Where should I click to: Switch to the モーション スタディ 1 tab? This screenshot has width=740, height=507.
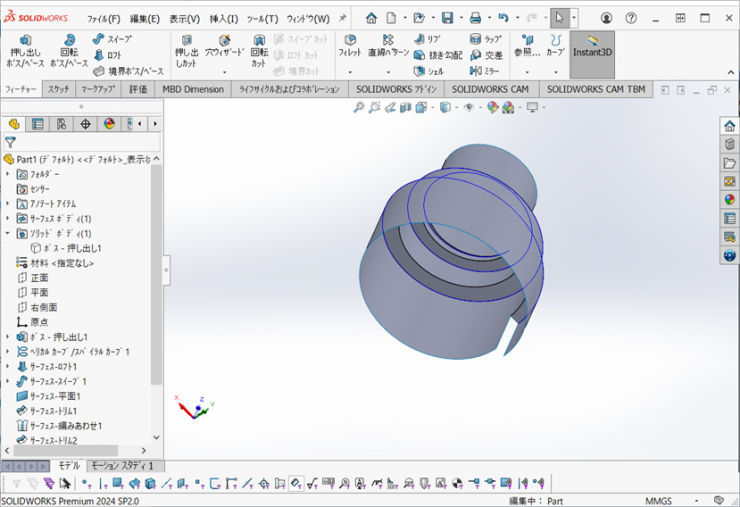pos(123,465)
